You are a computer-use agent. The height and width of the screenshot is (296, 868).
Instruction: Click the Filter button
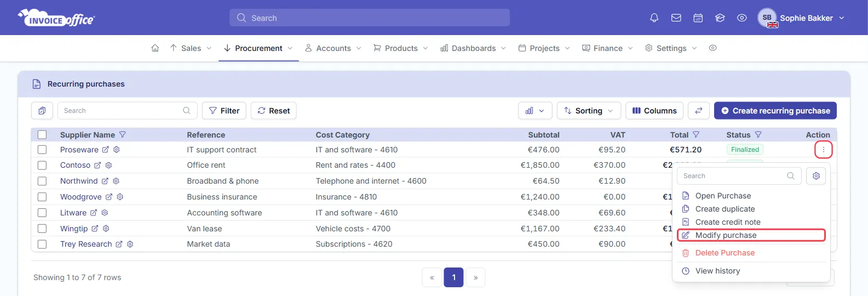[x=224, y=111]
